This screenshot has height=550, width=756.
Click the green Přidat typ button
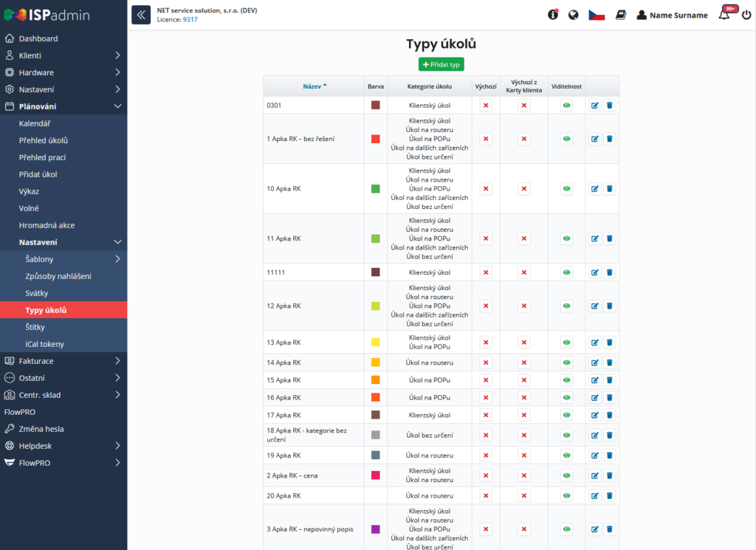click(441, 64)
